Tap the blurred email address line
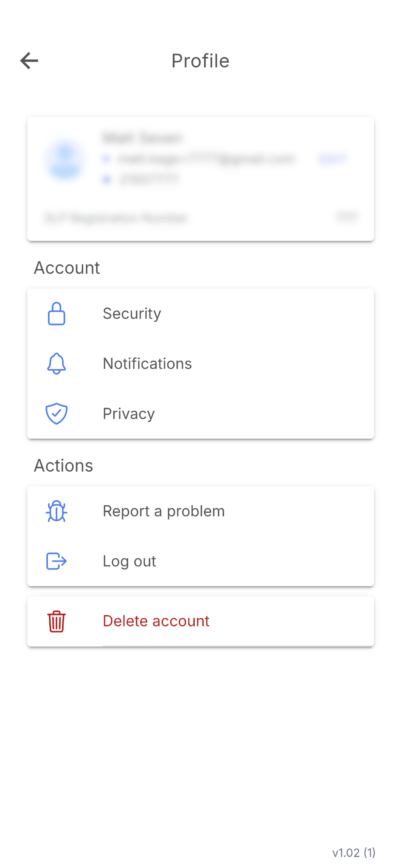Image resolution: width=401 pixels, height=868 pixels. [x=207, y=159]
